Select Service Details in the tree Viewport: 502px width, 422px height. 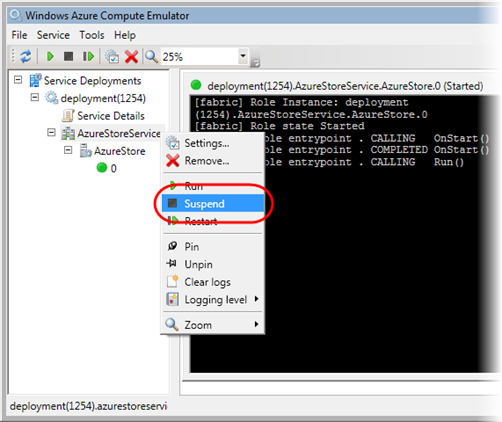click(x=111, y=116)
